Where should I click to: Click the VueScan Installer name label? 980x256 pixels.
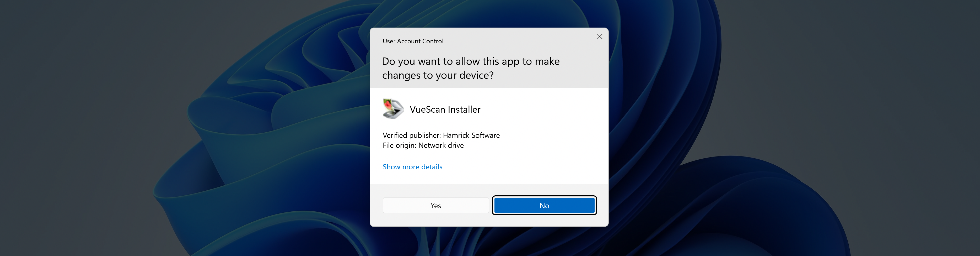click(445, 109)
